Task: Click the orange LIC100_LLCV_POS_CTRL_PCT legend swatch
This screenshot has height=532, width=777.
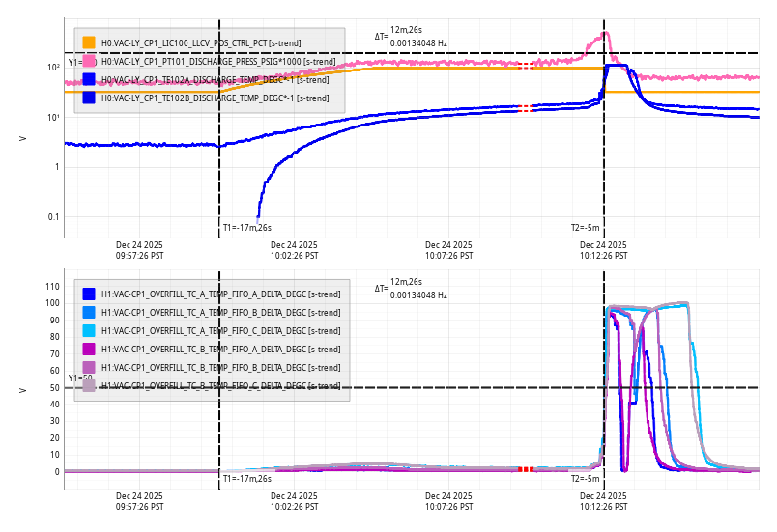Action: (x=89, y=43)
